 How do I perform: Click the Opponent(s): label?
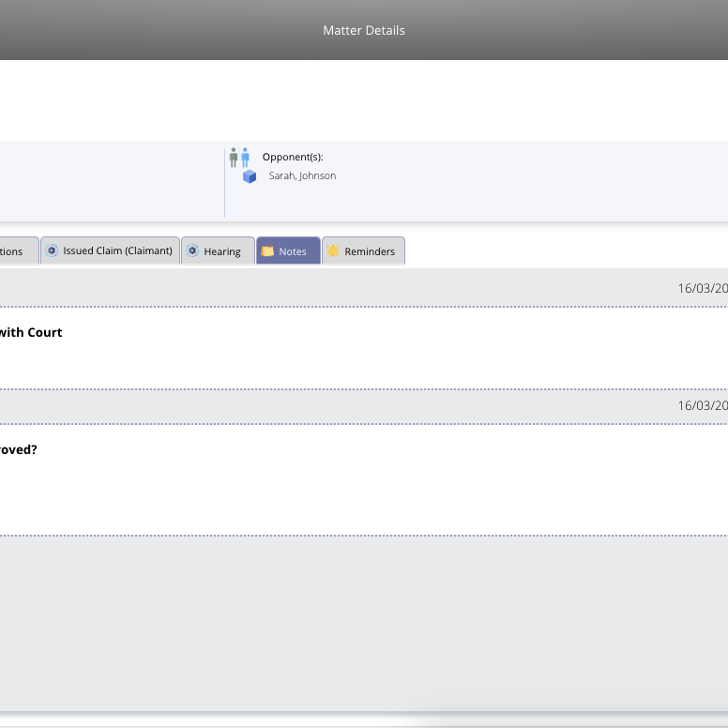[x=293, y=157]
